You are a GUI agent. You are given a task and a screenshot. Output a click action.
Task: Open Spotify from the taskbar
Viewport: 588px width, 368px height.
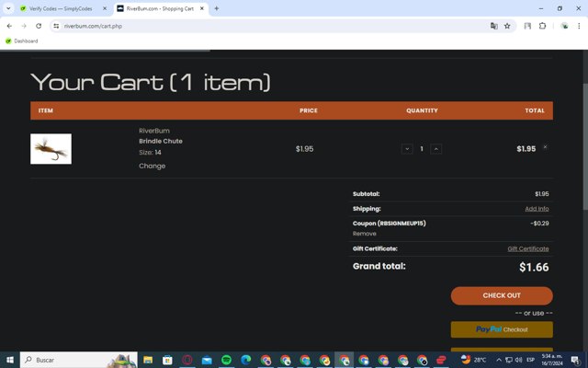click(x=226, y=360)
